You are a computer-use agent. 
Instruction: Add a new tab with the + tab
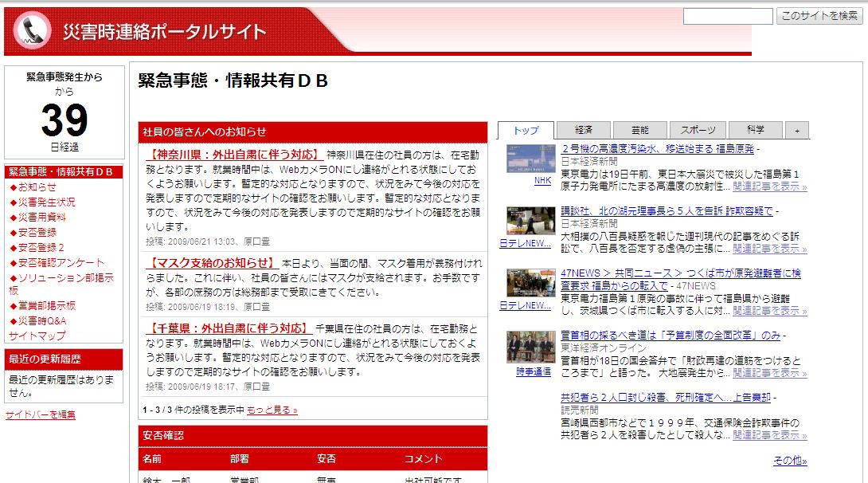(x=796, y=131)
